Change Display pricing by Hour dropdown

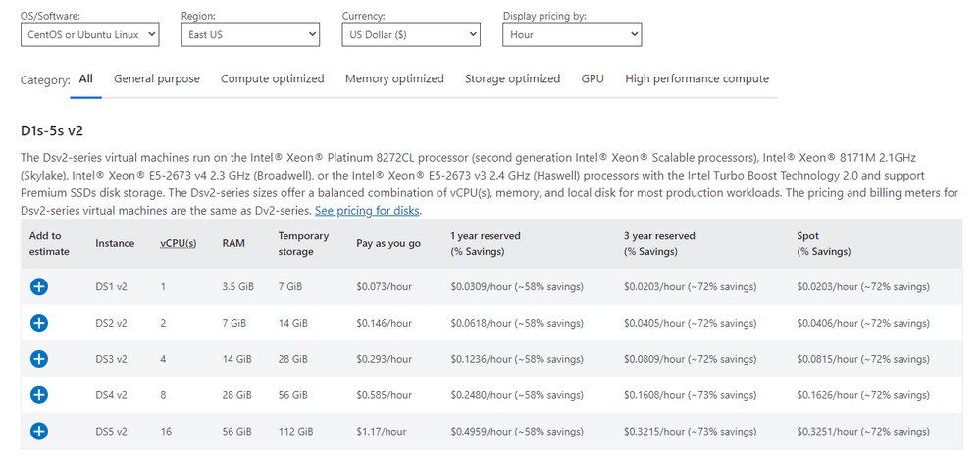coord(571,34)
